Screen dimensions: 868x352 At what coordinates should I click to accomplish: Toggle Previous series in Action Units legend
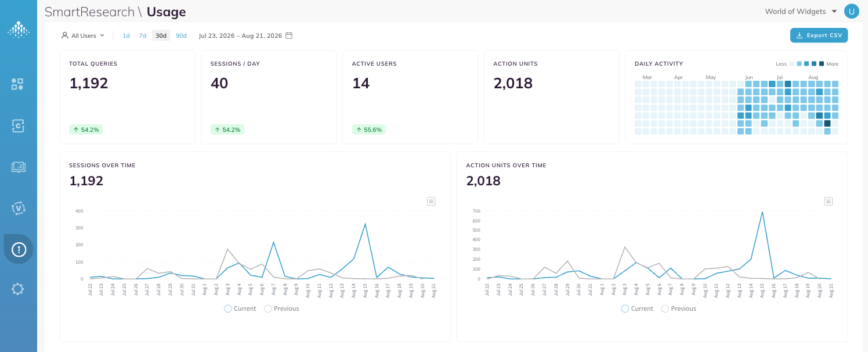[x=679, y=308]
